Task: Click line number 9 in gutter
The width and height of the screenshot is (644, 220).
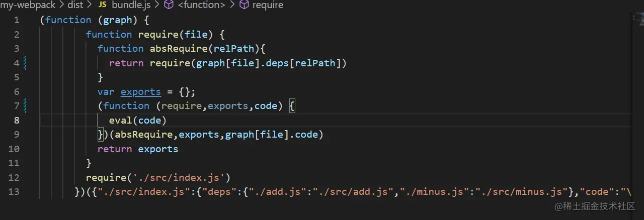Action: click(17, 135)
